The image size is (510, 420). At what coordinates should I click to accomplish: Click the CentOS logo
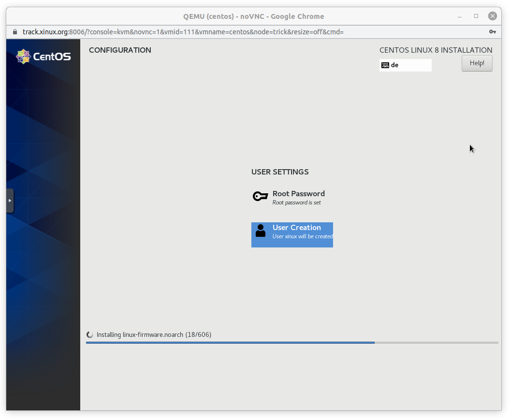tap(44, 57)
